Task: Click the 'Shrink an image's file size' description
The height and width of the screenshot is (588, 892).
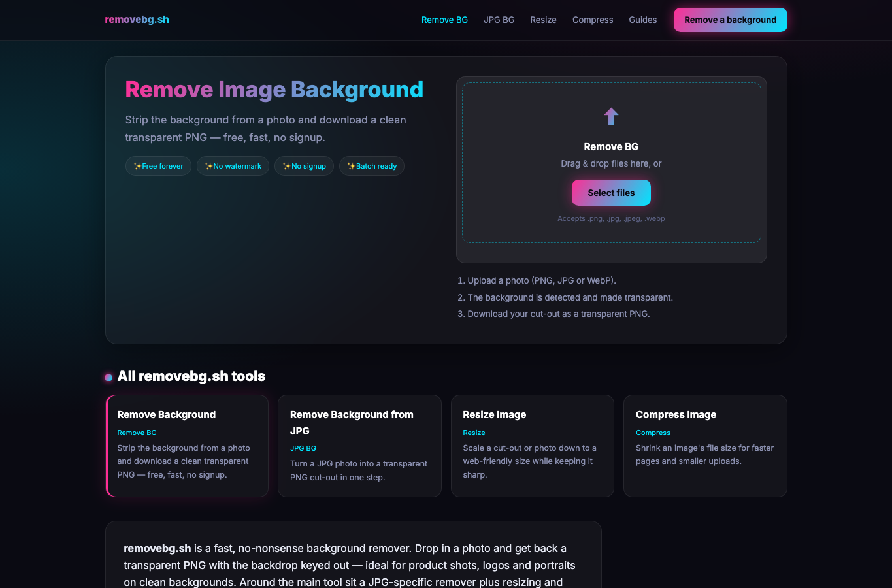Action: pyautogui.click(x=704, y=455)
